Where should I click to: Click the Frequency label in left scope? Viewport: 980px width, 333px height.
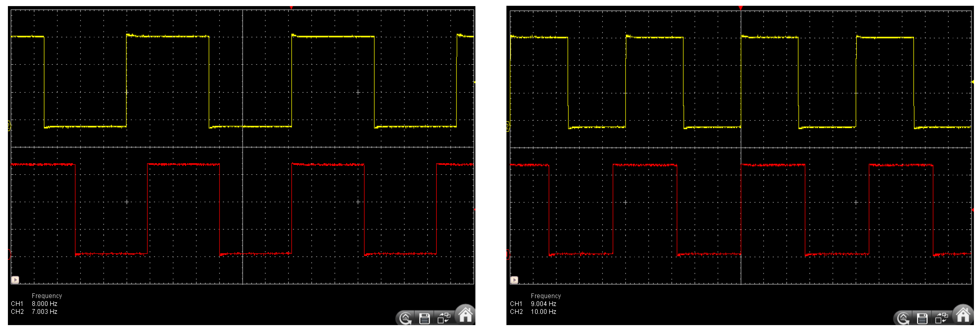(x=47, y=296)
